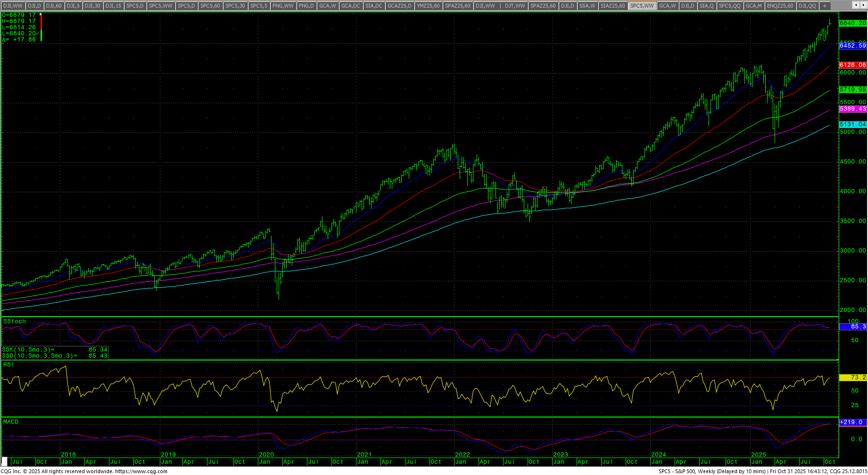Select the FNG,WW tab
The height and width of the screenshot is (475, 868).
click(283, 6)
